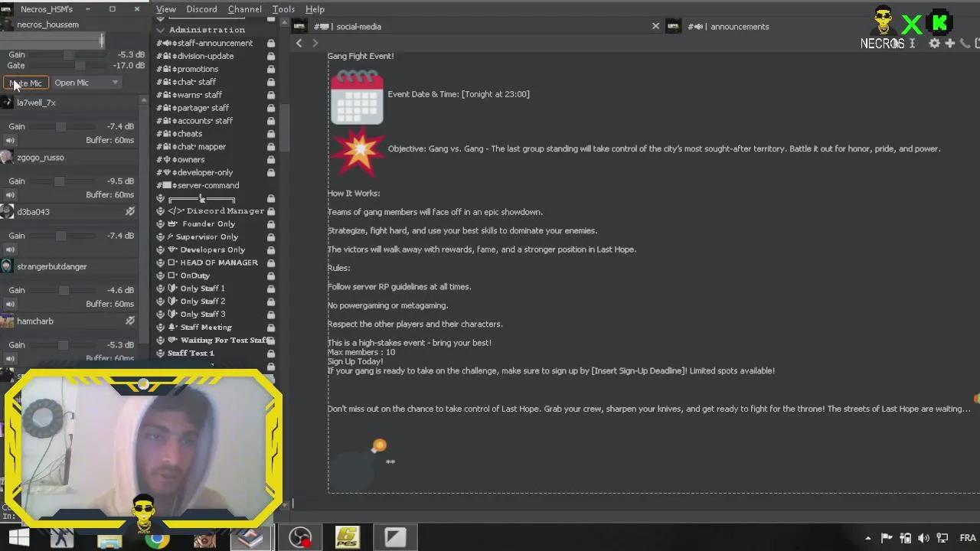This screenshot has width=980, height=551.
Task: Launch Google Chrome from the taskbar
Action: 158,538
